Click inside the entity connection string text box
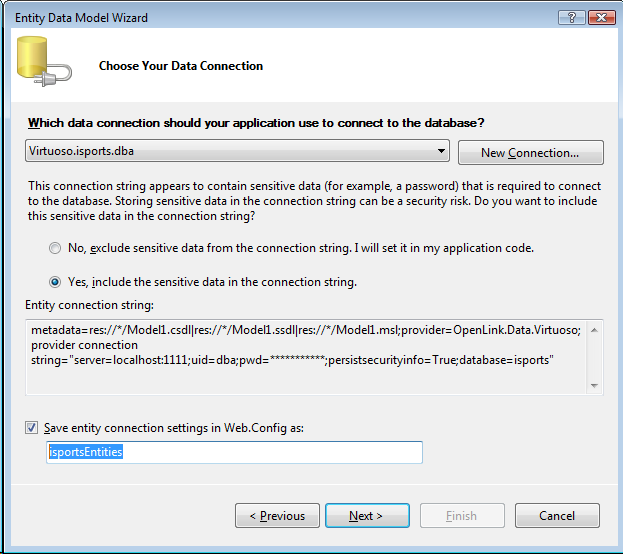The image size is (623, 554). tap(300, 356)
